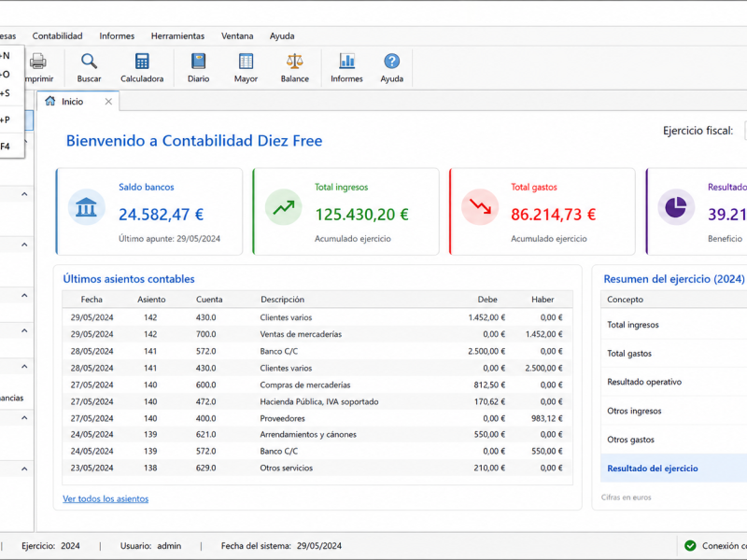
Task: Select the Otros servicios entry
Action: (317, 469)
